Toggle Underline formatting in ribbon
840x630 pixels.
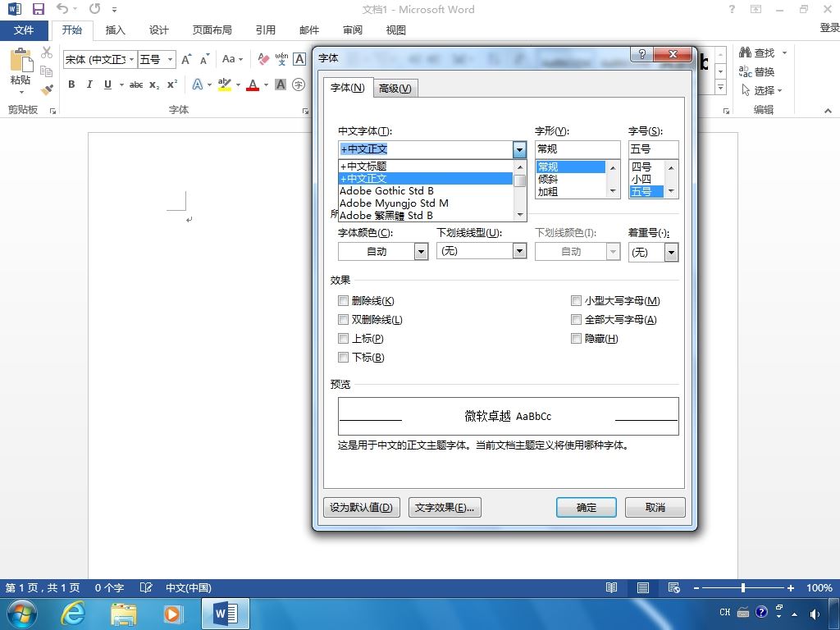click(107, 84)
